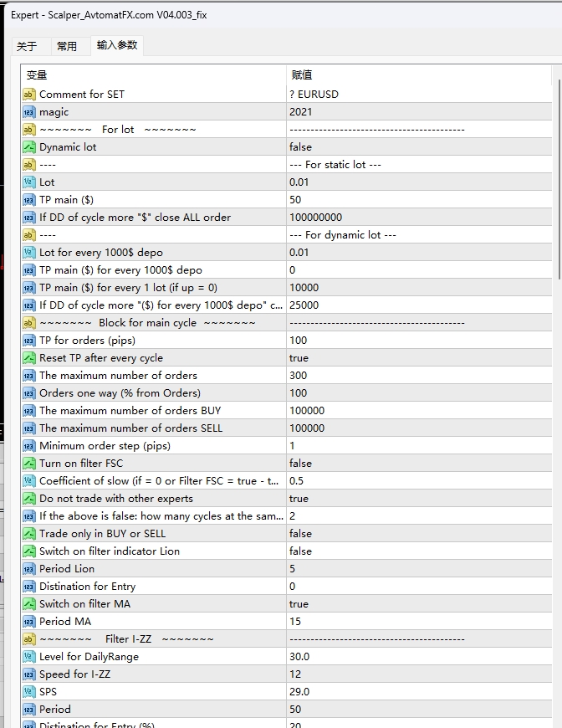Select the Block for main cycle header row
This screenshot has height=728, width=562.
point(286,323)
